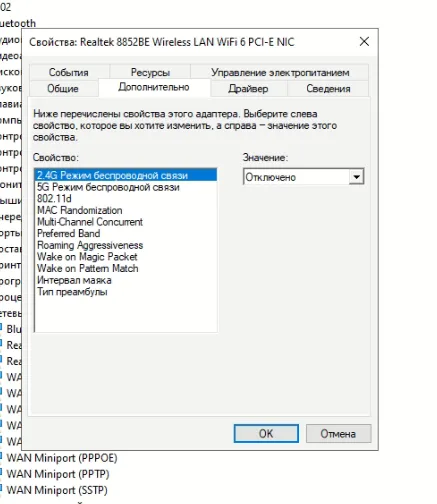437x504 pixels.
Task: Open the Значение dropdown arrow
Action: [x=356, y=177]
